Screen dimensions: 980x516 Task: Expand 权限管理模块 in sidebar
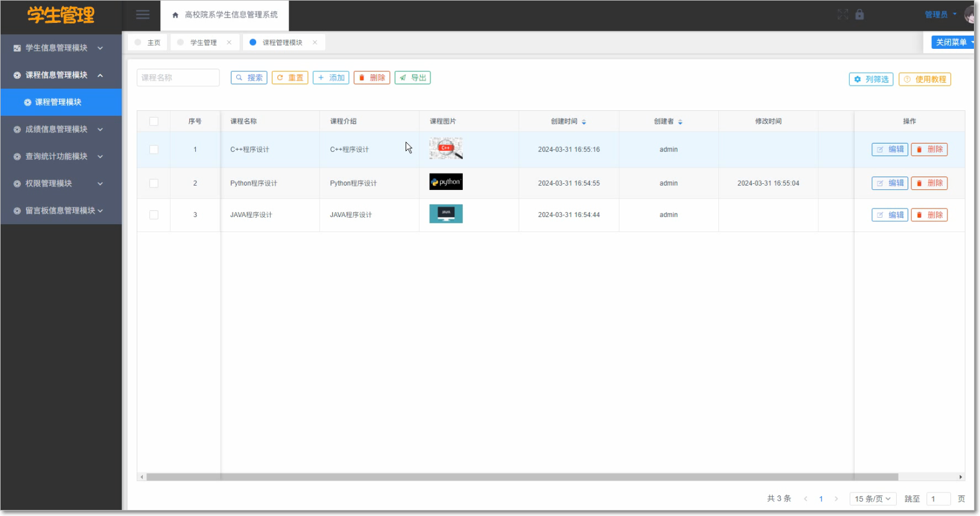tap(61, 183)
